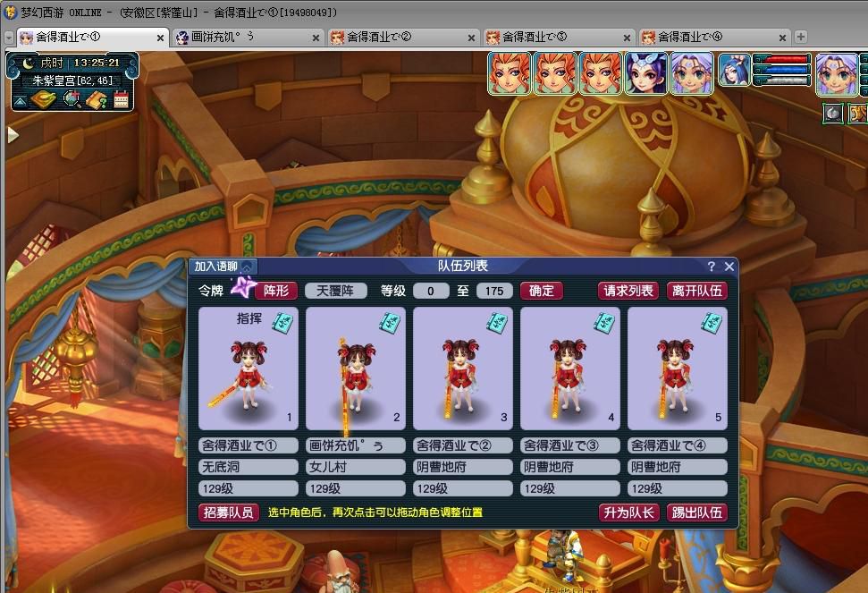Viewport: 868px width, 593px height.
Task: Switch to the 舍得酒业で③ tab
Action: coord(558,37)
